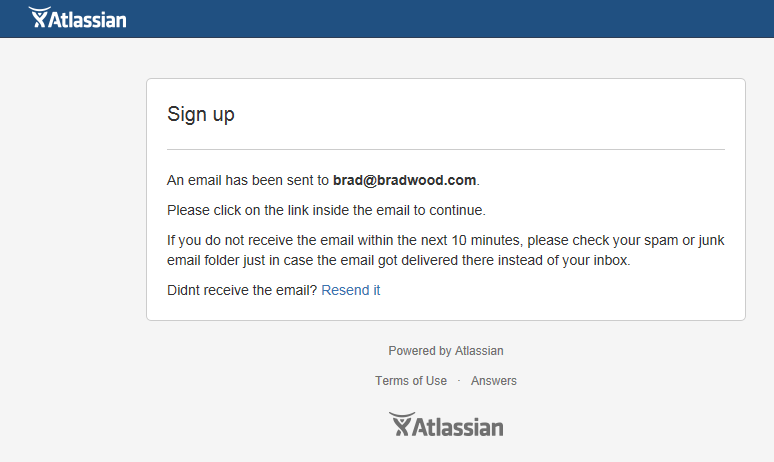This screenshot has height=462, width=774.
Task: Click the "Didnt receive the email?" text
Action: pyautogui.click(x=242, y=290)
